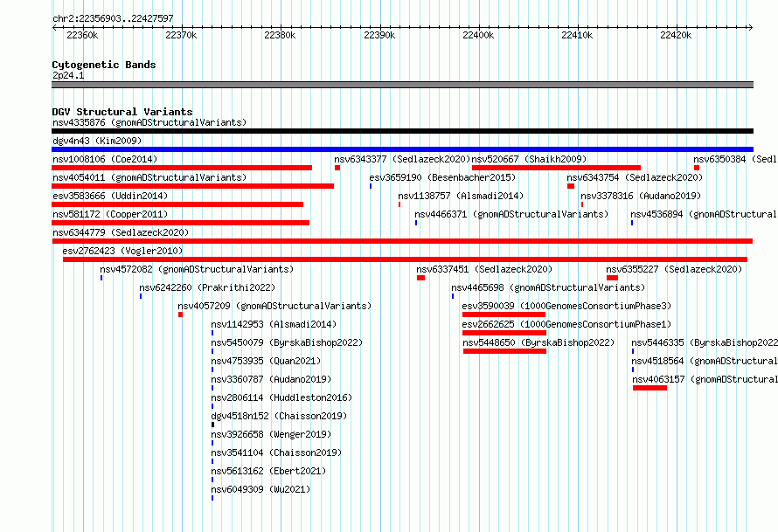Open nsv5450079 (ByrskaBishop2022) entry
The width and height of the screenshot is (778, 532).
tap(287, 342)
